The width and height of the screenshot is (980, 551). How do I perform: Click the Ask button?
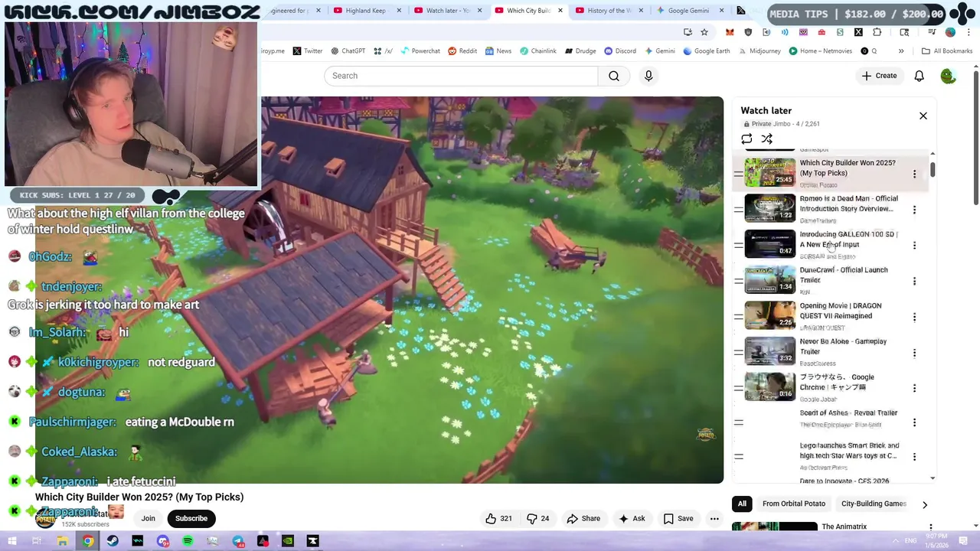[632, 519]
